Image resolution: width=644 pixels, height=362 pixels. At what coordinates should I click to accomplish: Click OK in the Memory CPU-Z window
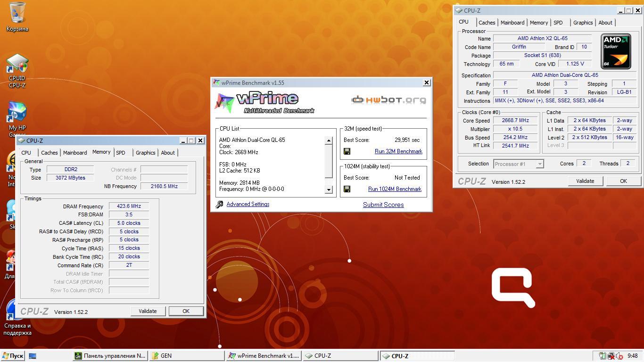[x=186, y=311]
